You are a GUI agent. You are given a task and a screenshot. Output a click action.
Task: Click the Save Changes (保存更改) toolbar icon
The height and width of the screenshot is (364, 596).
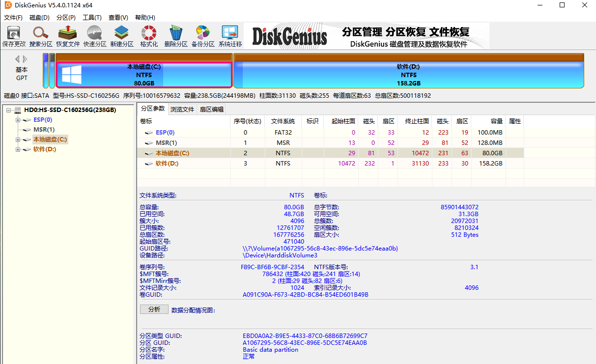point(14,36)
